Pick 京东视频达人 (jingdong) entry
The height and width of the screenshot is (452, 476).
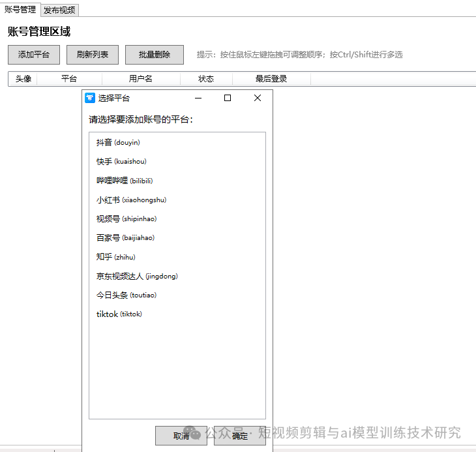coord(177,276)
